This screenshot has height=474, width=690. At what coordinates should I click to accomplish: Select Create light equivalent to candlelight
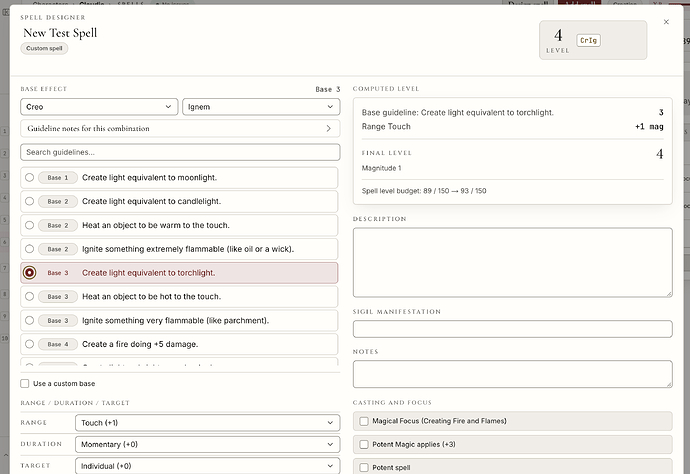[x=179, y=202]
